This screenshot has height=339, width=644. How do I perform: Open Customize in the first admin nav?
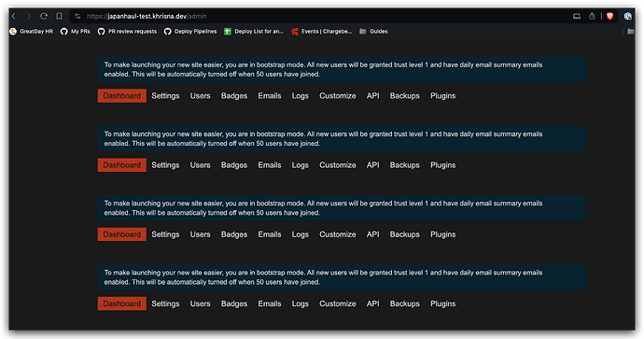click(338, 96)
